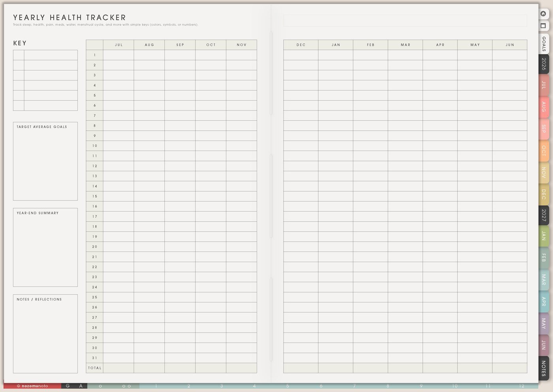Go to numbered footer tab 4
Screen dimensions: 553x392
(254, 386)
